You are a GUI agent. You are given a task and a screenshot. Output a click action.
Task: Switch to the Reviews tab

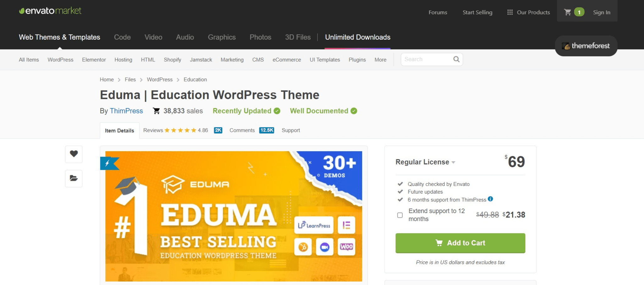coord(153,130)
